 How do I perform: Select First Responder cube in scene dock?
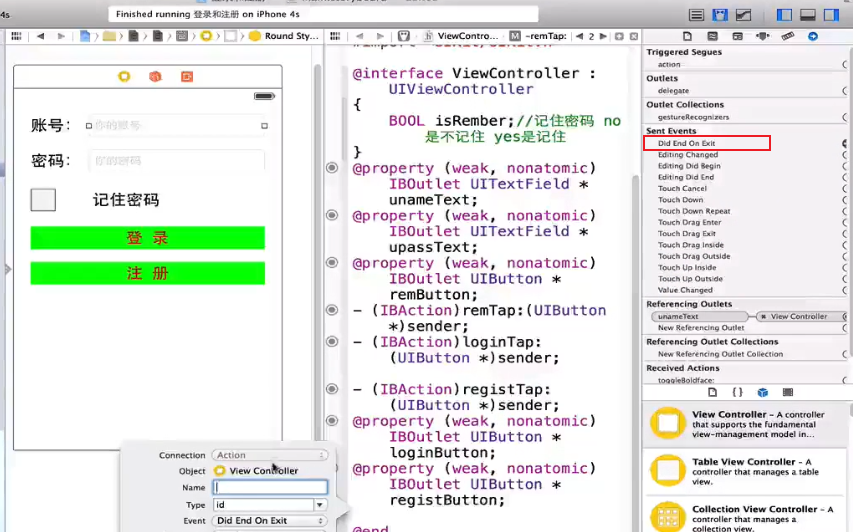[x=155, y=77]
